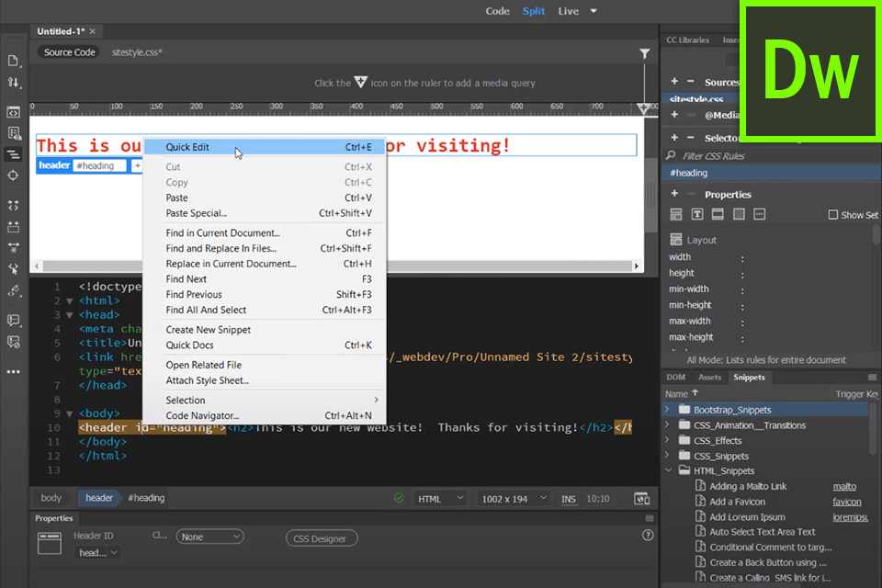Click the favicon trigger key link

[846, 502]
